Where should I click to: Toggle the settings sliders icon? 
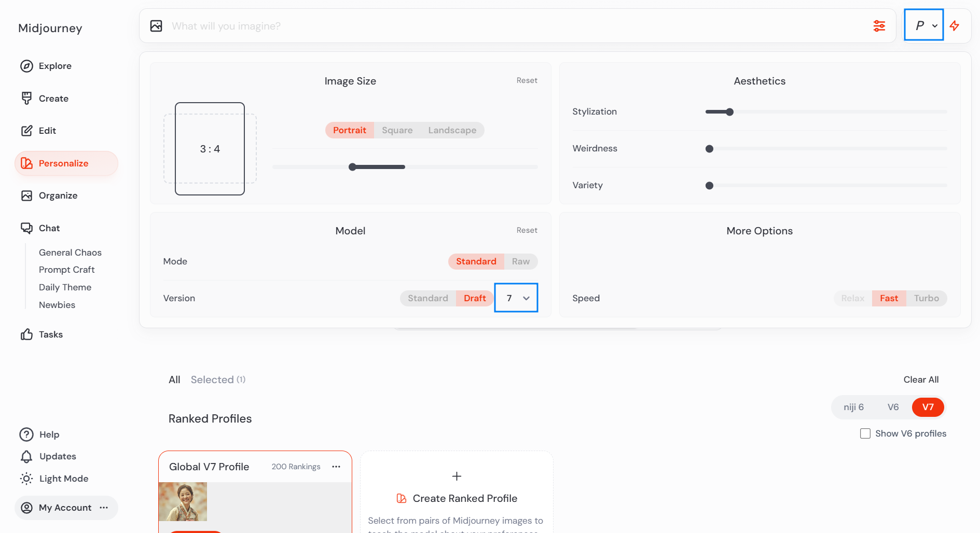click(x=879, y=26)
